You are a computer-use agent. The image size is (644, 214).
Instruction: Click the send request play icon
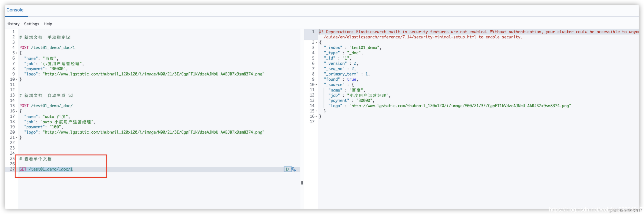[287, 169]
